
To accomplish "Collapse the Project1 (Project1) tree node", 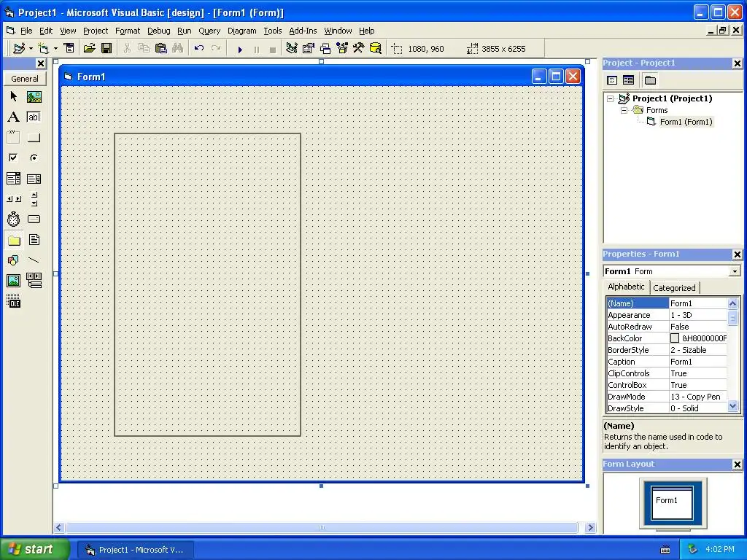I will [x=611, y=99].
